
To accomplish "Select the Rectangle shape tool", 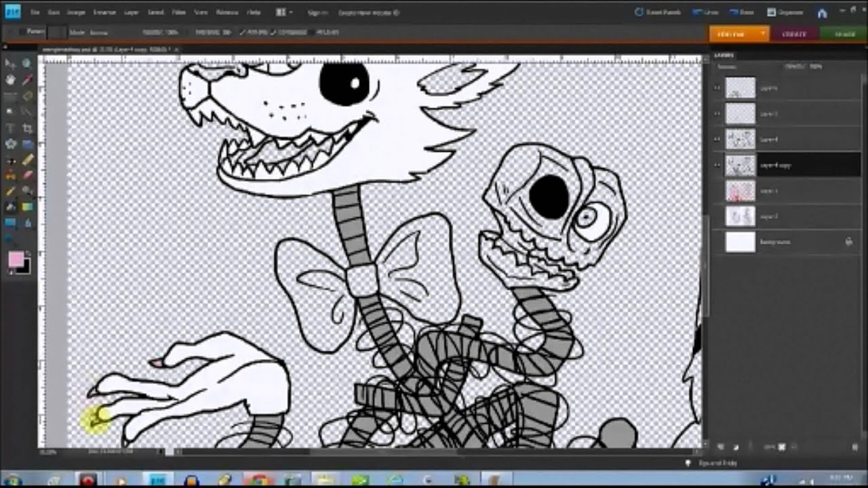I will (10, 223).
